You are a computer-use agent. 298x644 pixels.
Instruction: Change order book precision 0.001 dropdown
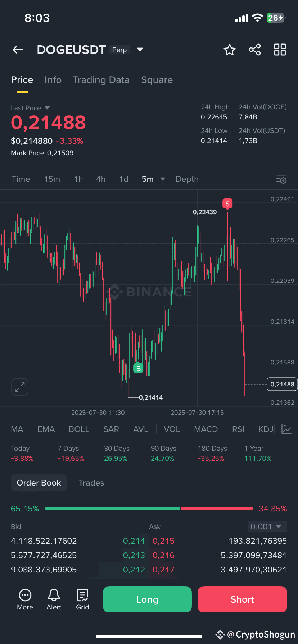pos(267,526)
